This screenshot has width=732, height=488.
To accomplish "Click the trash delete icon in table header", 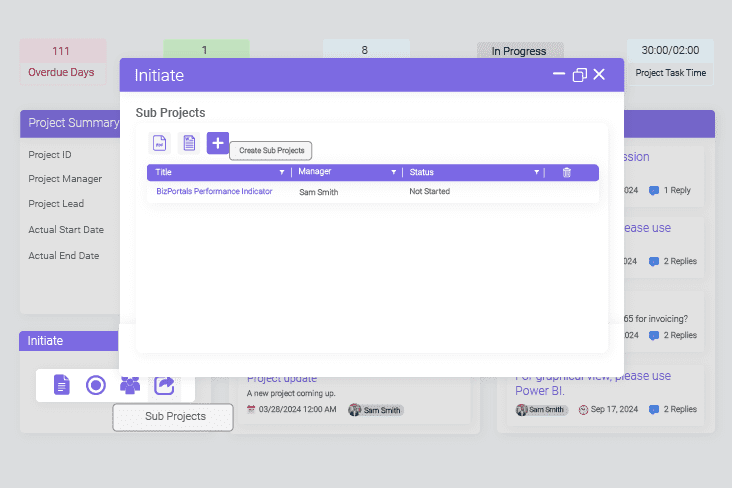I will (567, 172).
